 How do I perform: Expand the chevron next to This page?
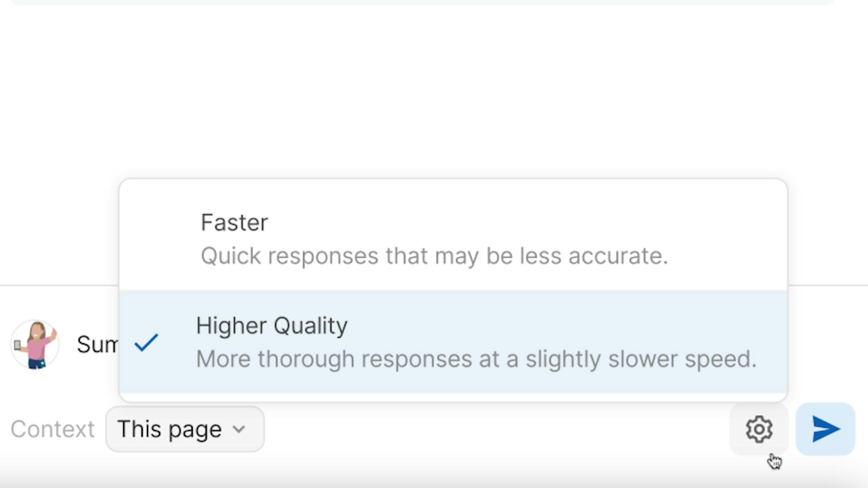239,429
